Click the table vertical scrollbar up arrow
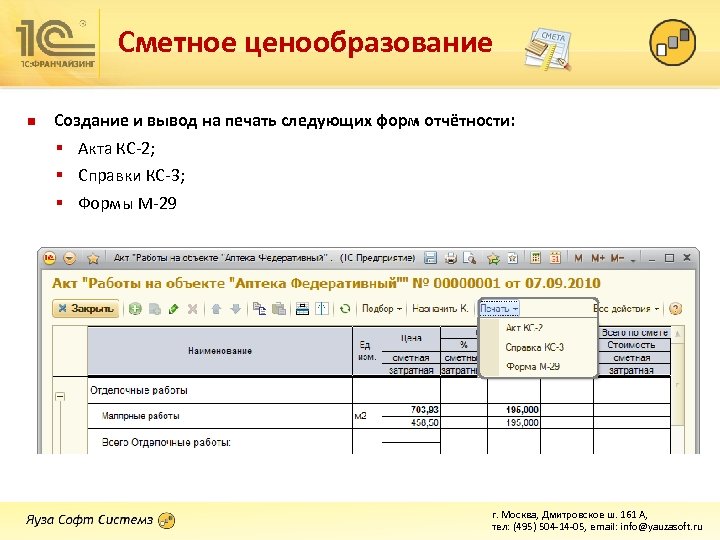Image resolution: width=720 pixels, height=540 pixels. [x=678, y=333]
